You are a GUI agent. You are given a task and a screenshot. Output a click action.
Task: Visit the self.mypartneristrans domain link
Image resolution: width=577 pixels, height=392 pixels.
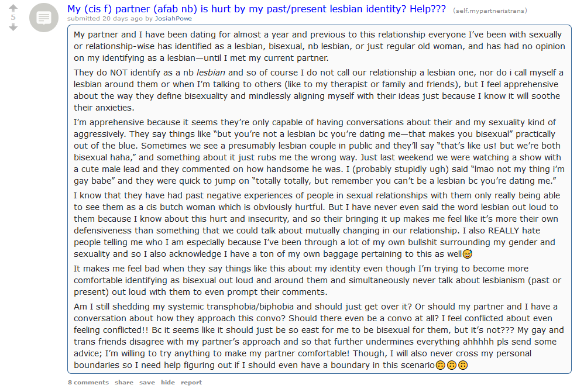(x=490, y=11)
